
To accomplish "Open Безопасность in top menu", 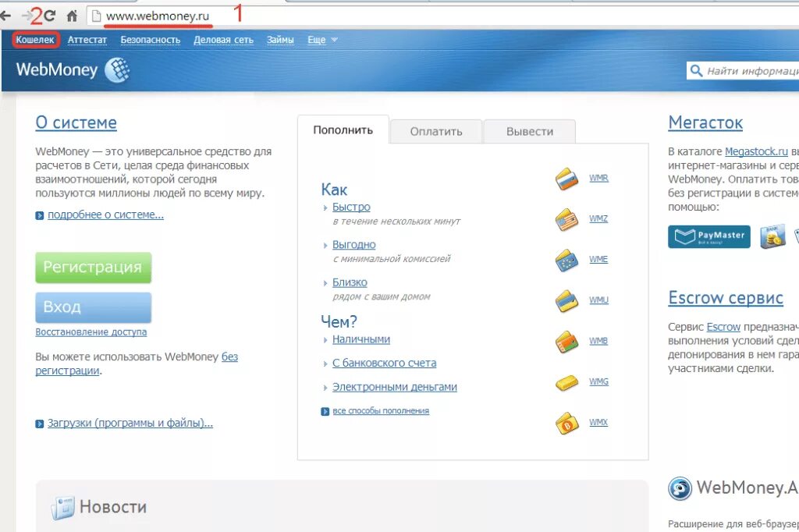I will 151,40.
